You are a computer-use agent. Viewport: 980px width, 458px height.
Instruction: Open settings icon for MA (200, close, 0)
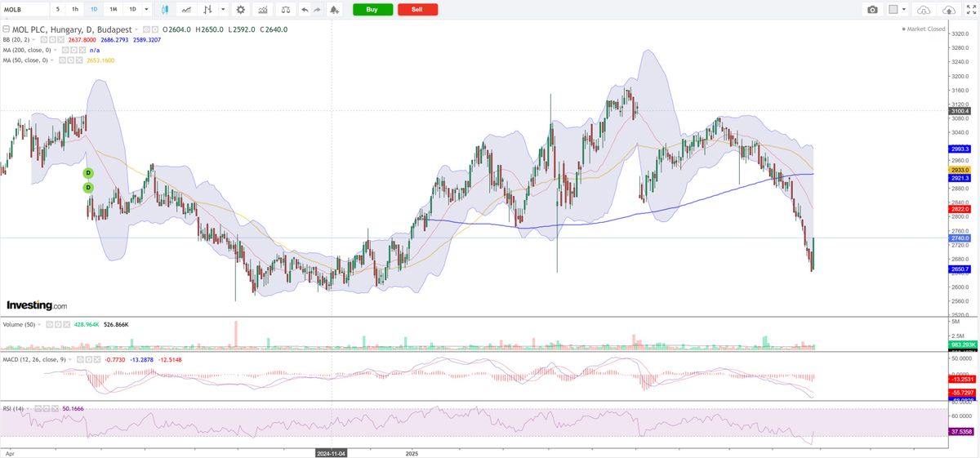tap(73, 50)
